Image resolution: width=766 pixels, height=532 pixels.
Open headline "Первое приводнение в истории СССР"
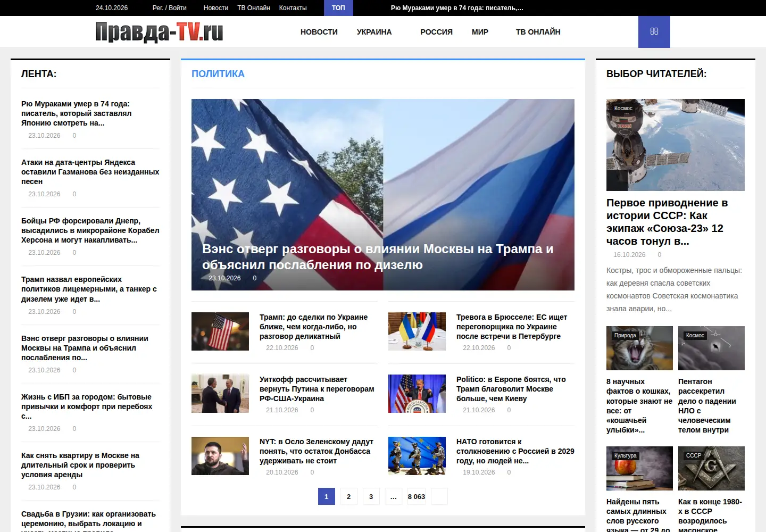point(667,222)
